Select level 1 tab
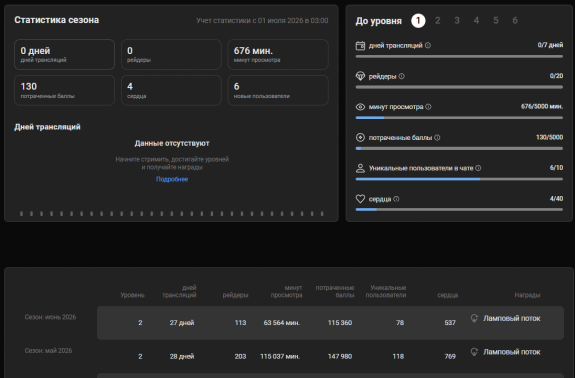Image resolution: width=575 pixels, height=378 pixels. tap(418, 21)
